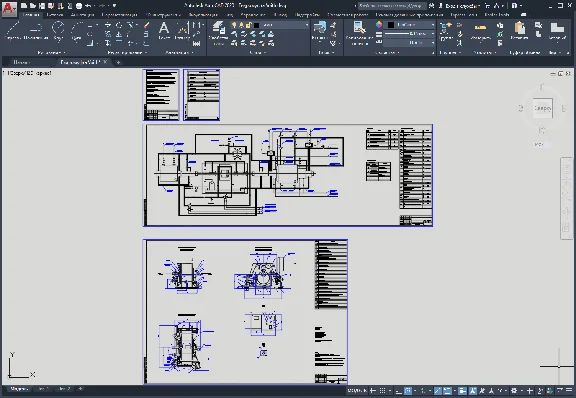Select the Copy tool in the modify panel

(108, 34)
